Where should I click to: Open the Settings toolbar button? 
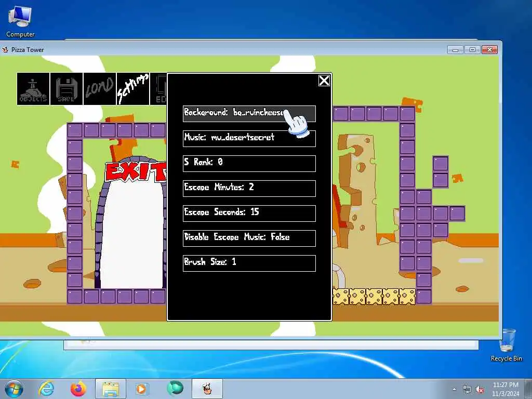pyautogui.click(x=133, y=89)
